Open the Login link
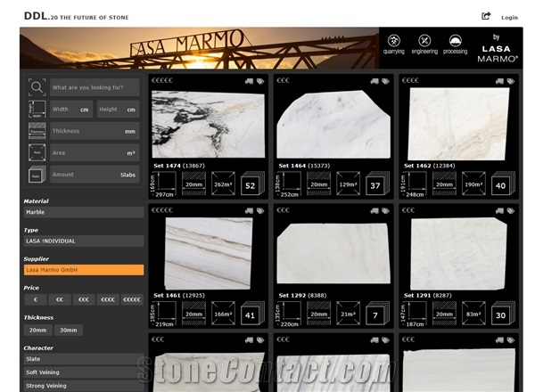The image size is (535, 392). pos(509,18)
